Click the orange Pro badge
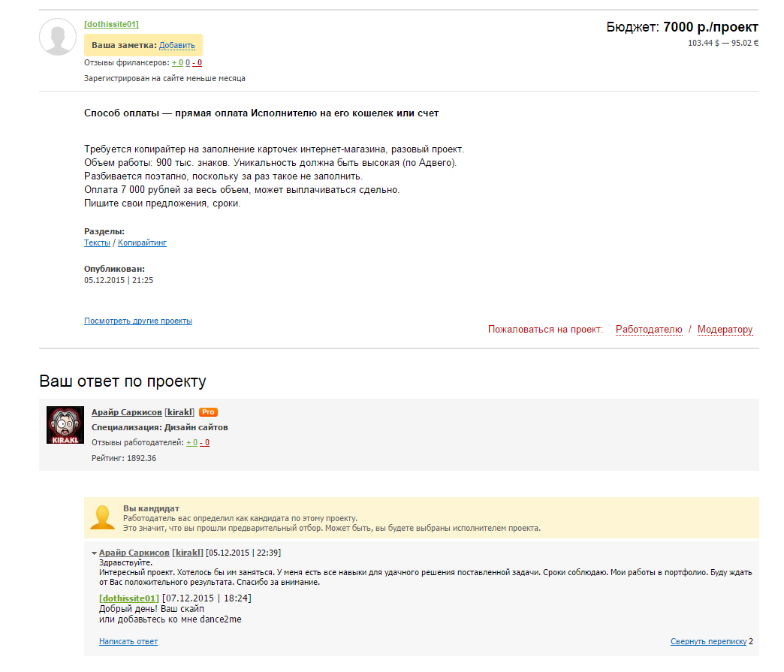Screen dimensions: 784x672 (x=209, y=412)
